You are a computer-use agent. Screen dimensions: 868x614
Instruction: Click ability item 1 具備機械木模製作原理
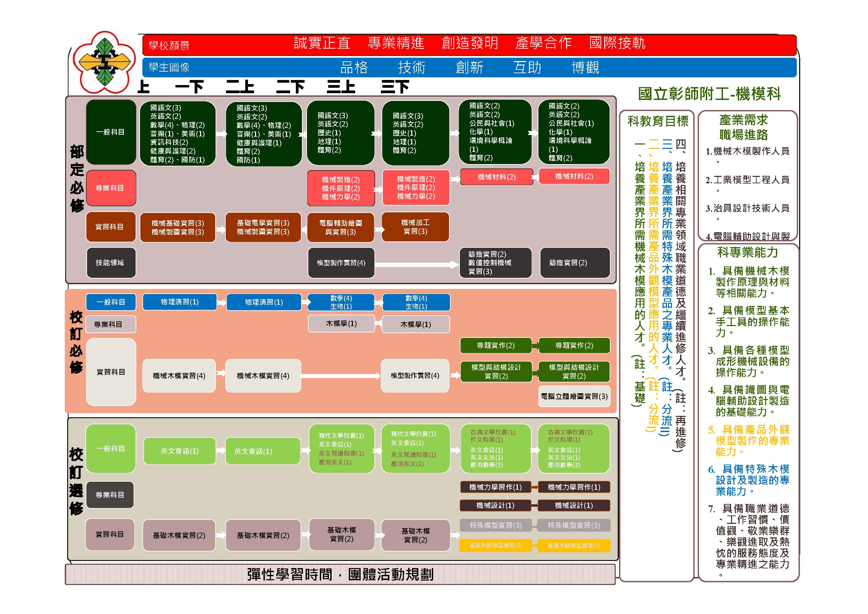749,282
